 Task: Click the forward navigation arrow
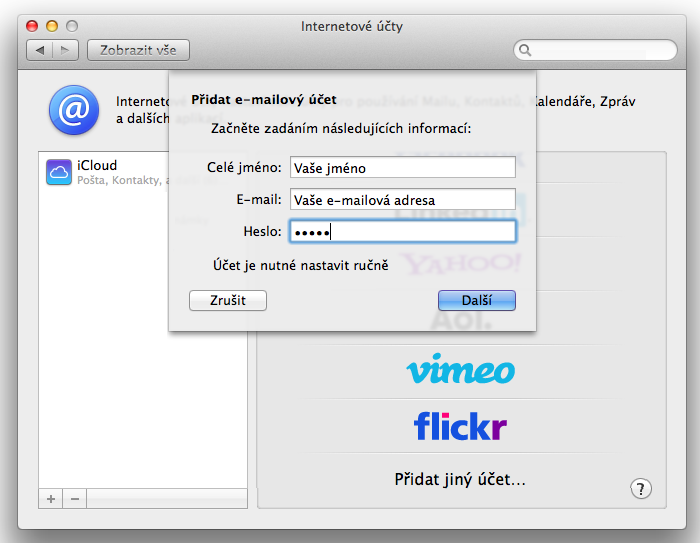coord(65,50)
